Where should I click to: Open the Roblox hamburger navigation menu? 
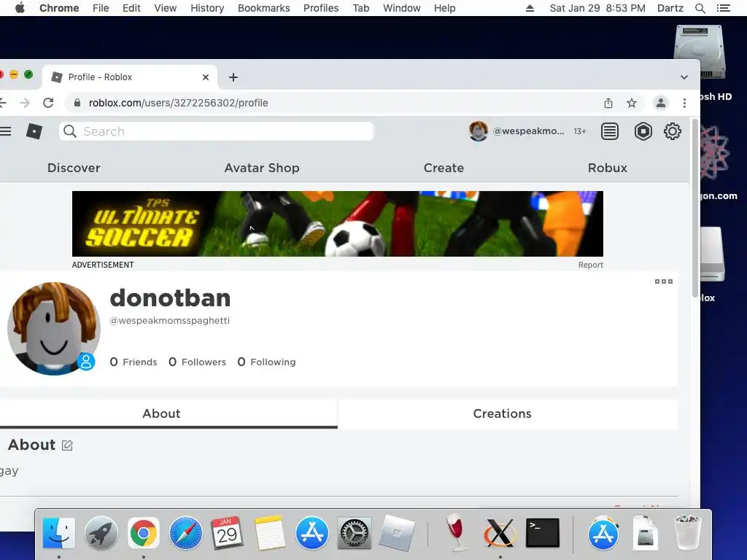pyautogui.click(x=5, y=131)
